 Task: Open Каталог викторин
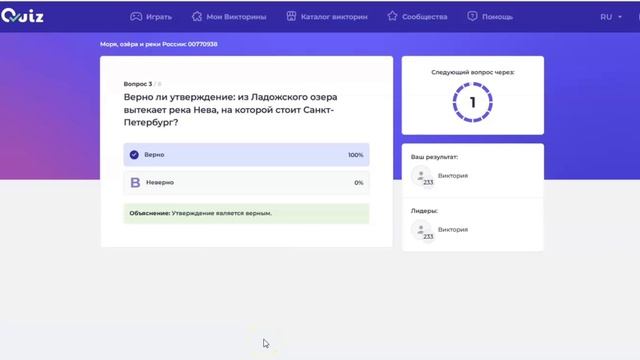click(334, 17)
